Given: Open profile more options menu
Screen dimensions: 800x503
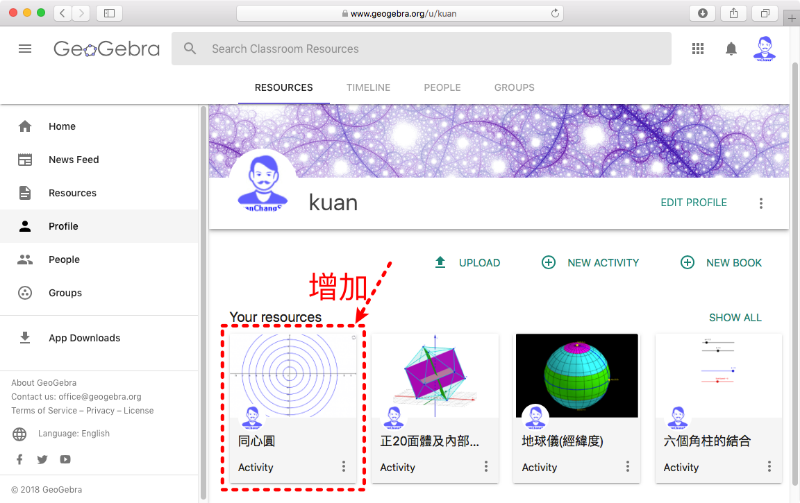Looking at the screenshot, I should coord(761,203).
